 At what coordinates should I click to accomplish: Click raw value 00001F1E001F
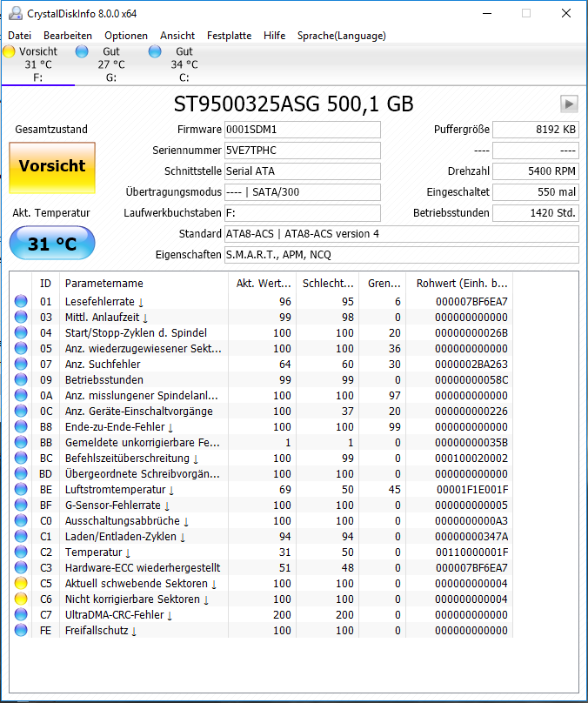472,490
